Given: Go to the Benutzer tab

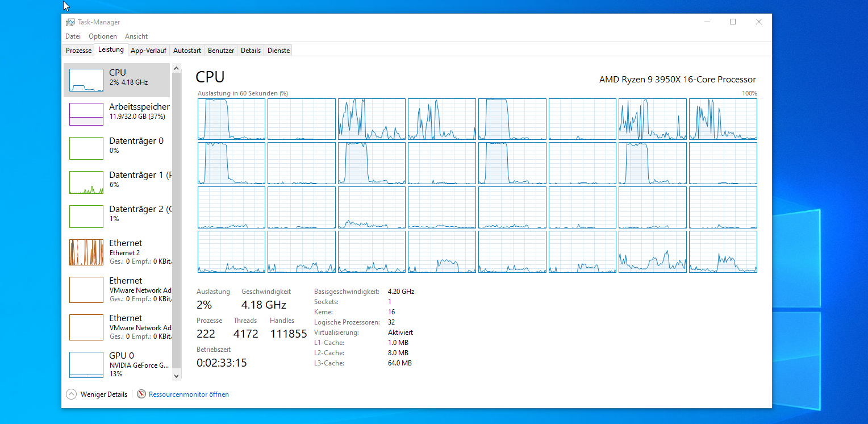Looking at the screenshot, I should [221, 51].
